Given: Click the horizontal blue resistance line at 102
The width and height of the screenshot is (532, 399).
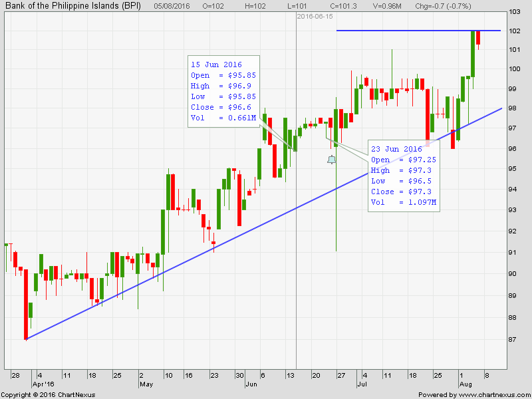Looking at the screenshot, I should pos(418,31).
